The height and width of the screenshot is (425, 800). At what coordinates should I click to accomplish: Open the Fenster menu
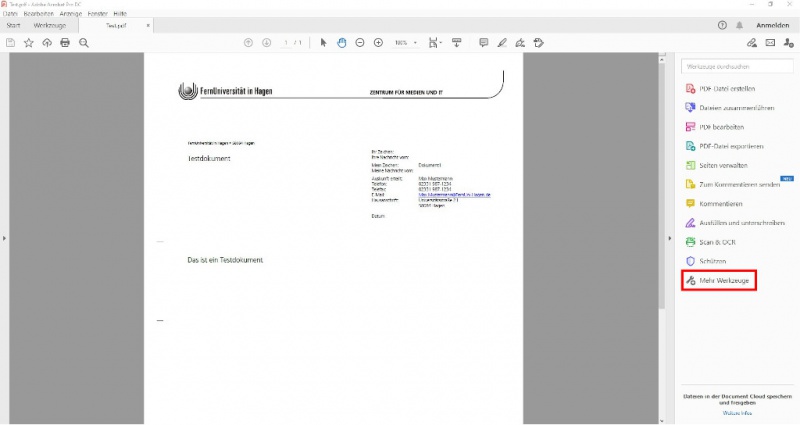[97, 14]
